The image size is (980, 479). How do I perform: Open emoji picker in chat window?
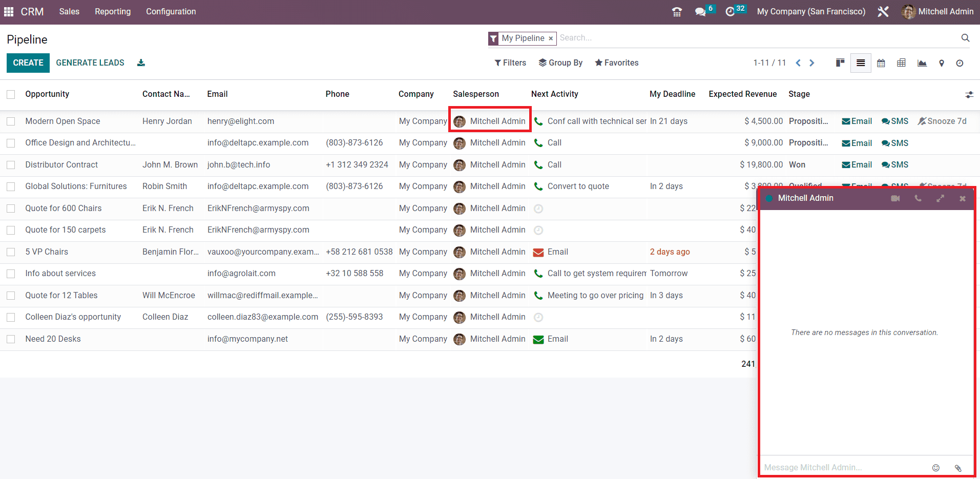935,468
